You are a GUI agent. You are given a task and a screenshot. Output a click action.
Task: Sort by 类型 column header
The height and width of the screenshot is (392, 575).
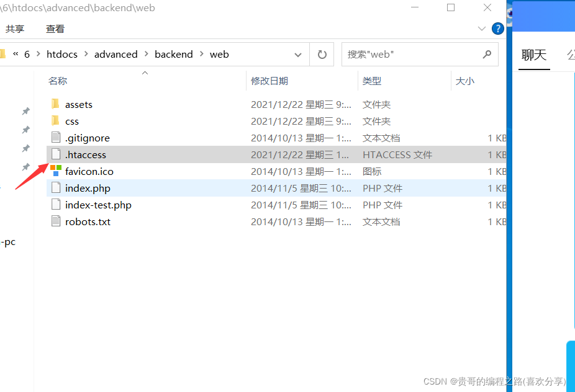click(372, 81)
